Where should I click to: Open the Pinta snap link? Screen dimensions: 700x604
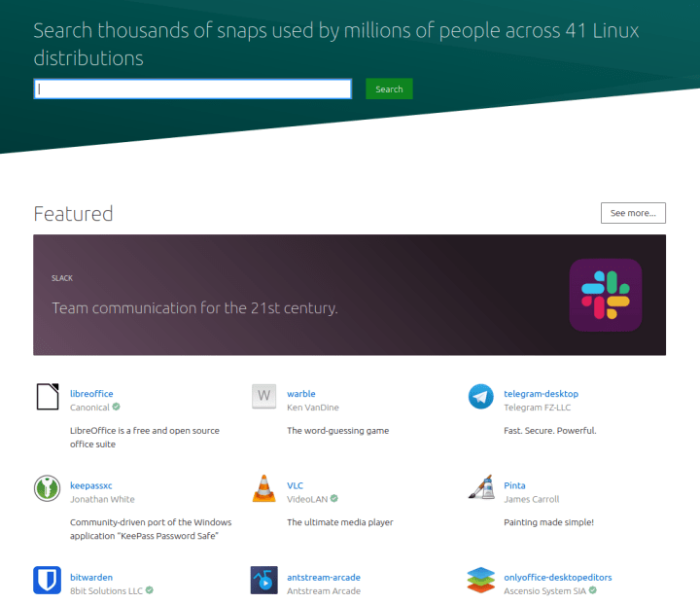tap(514, 485)
